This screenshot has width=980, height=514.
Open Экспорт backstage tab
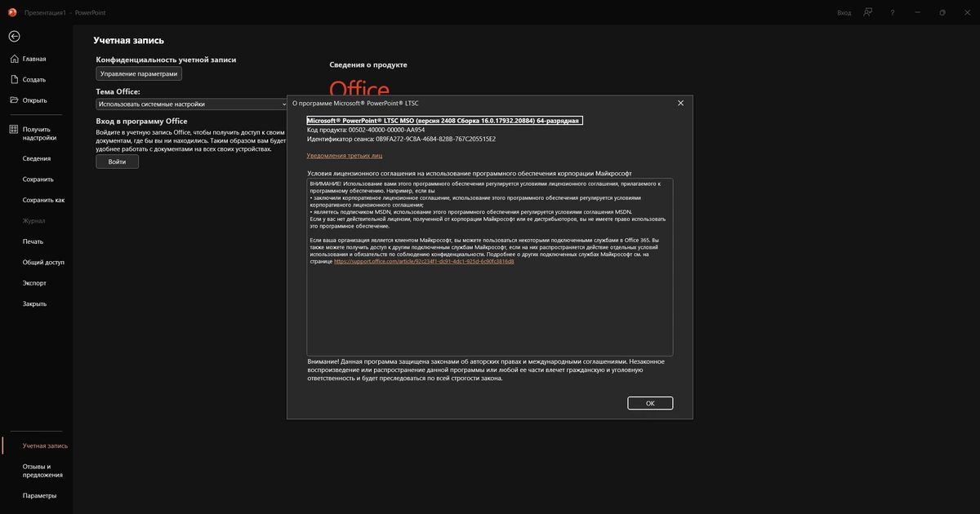35,283
